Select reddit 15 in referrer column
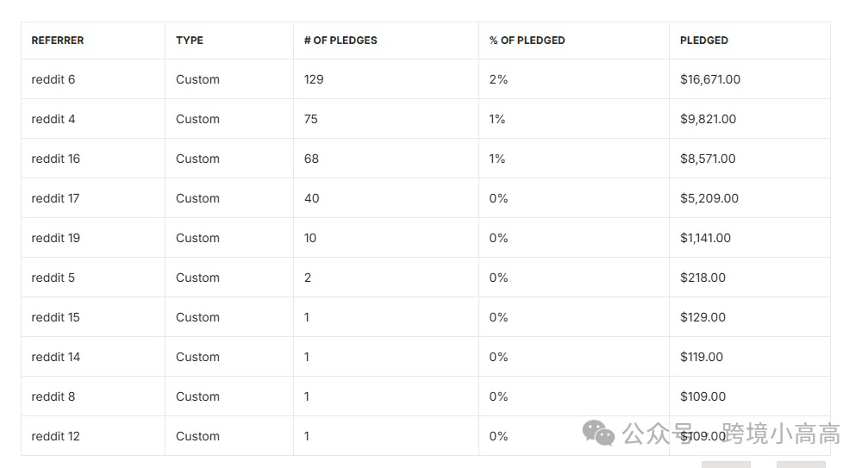Screen dimensions: 868x468 (56, 317)
